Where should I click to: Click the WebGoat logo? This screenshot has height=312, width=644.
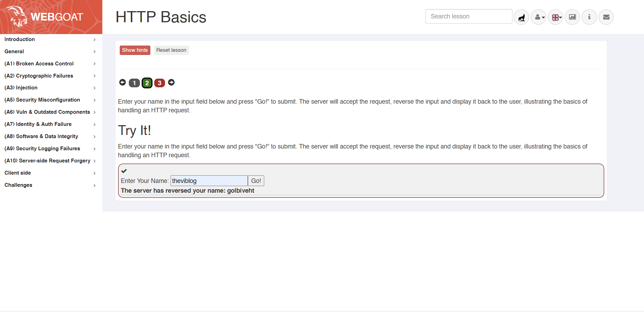pyautogui.click(x=51, y=17)
